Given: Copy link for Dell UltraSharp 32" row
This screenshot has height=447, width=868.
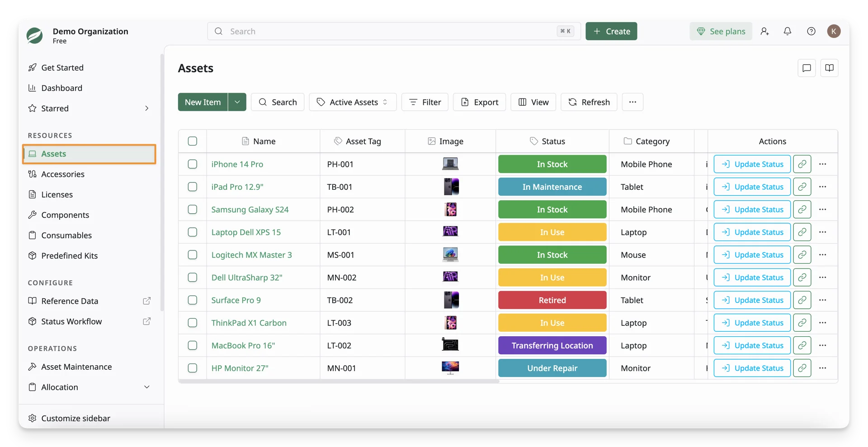Looking at the screenshot, I should coord(802,278).
